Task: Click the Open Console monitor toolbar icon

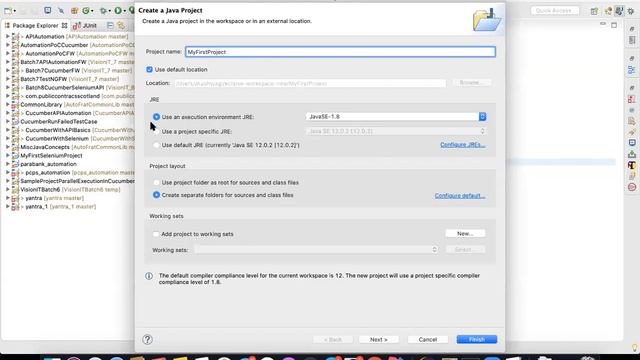Action: (x=47, y=10)
